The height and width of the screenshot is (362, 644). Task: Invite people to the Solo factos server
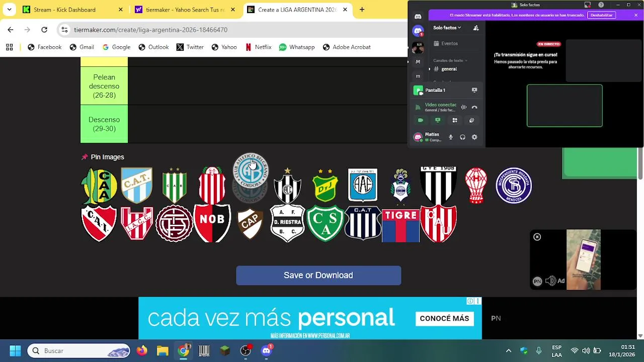[476, 28]
